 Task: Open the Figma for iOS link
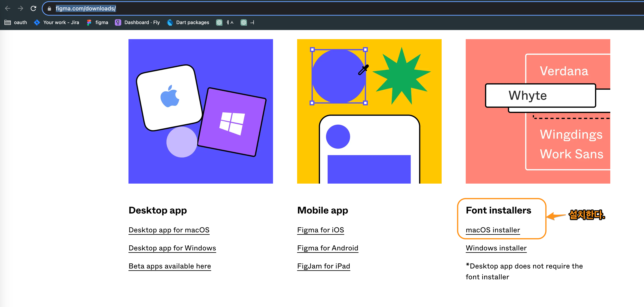(321, 230)
